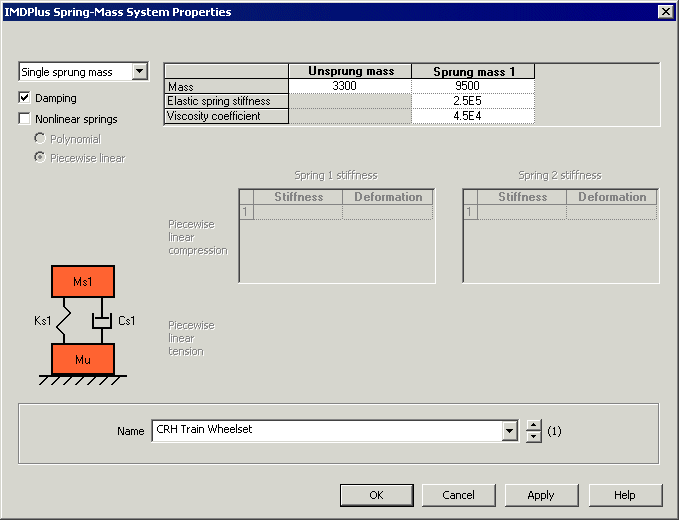Close the IMDPlus properties dialog
Screen dimensions: 679x520
pos(665,12)
